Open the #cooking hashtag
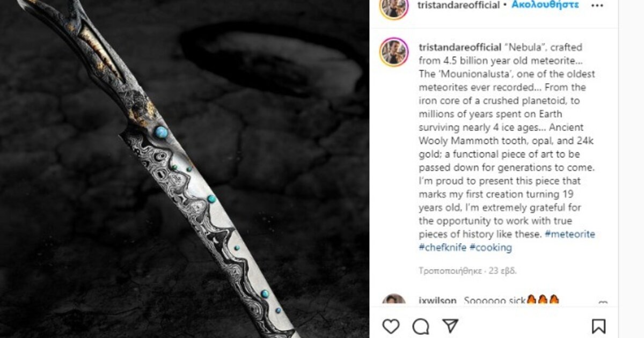 pos(491,247)
